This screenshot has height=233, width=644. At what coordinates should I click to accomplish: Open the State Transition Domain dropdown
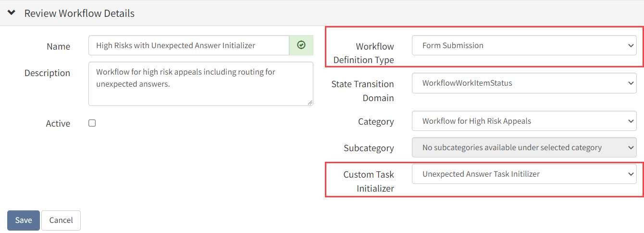[524, 83]
